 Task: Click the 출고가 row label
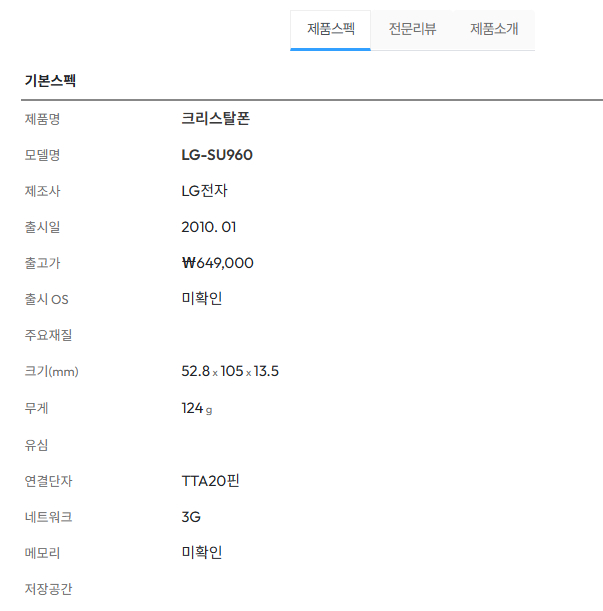[42, 263]
